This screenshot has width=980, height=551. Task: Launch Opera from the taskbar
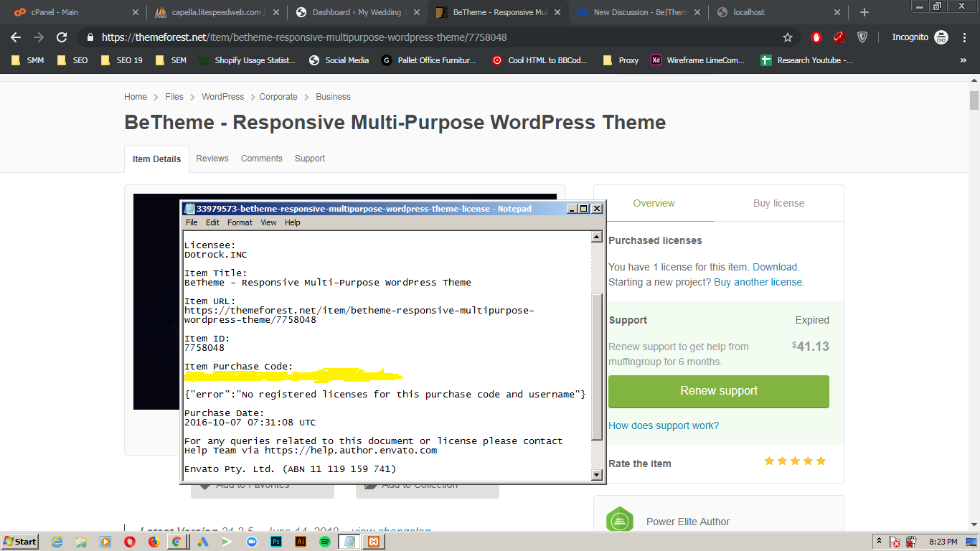130,542
